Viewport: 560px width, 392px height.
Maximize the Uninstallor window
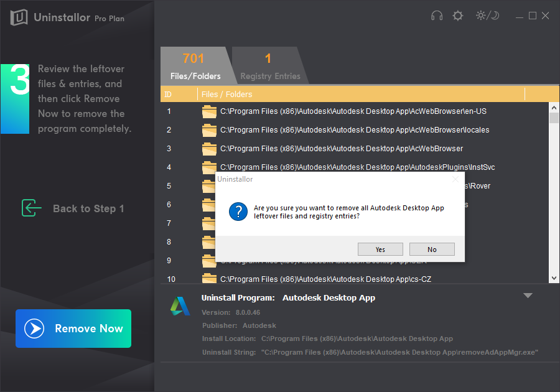click(x=533, y=16)
